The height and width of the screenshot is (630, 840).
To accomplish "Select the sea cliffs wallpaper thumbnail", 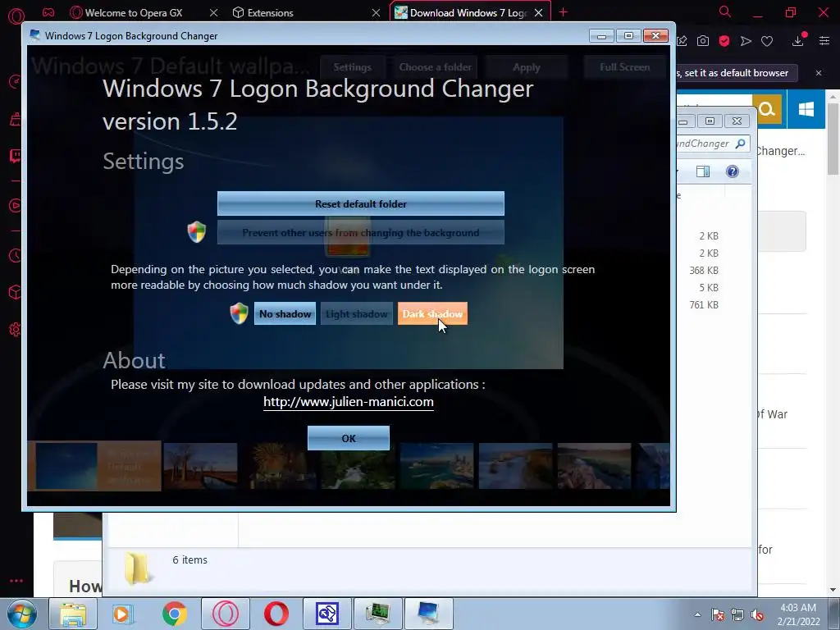I will click(x=515, y=466).
